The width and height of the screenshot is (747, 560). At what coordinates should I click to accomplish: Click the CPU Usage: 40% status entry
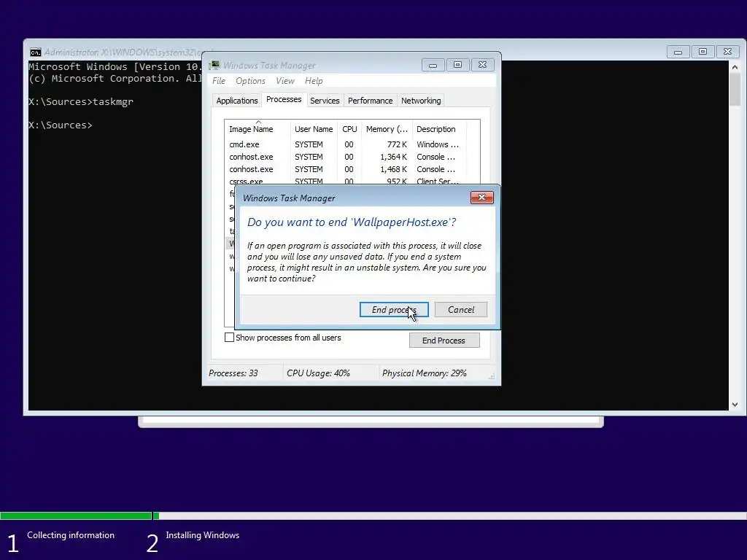click(x=318, y=373)
